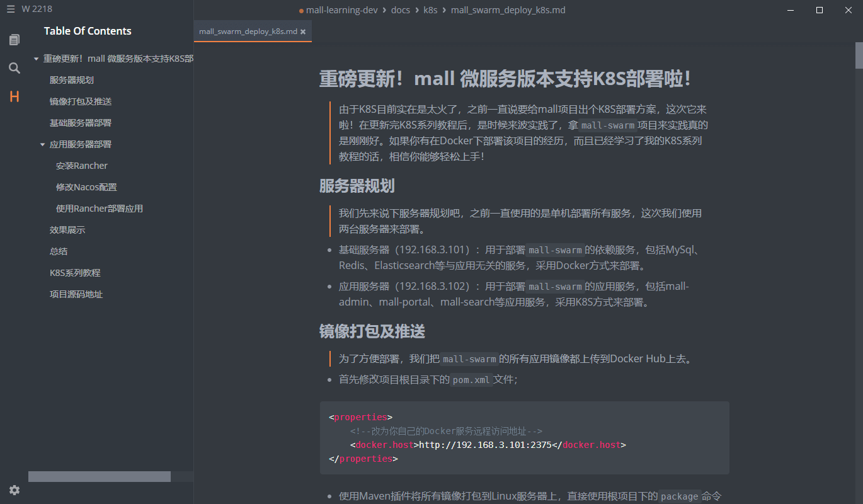The width and height of the screenshot is (863, 504).
Task: Select the headings outline icon
Action: click(14, 96)
